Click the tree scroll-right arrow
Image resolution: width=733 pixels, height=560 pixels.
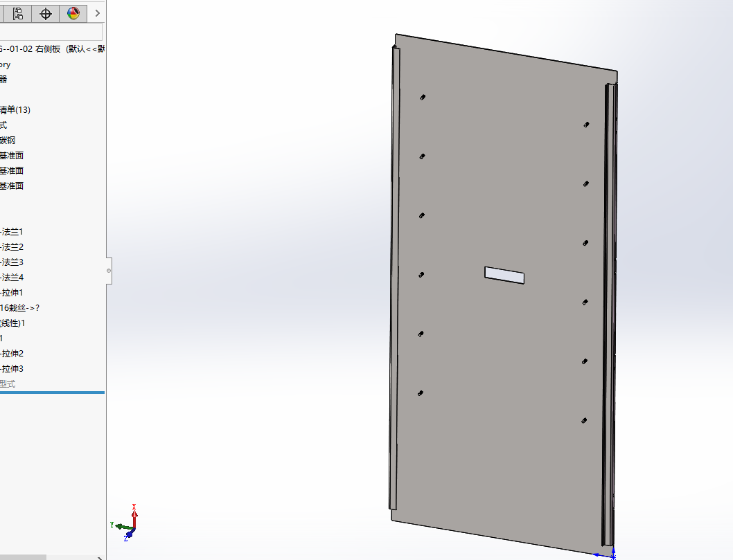point(99,558)
